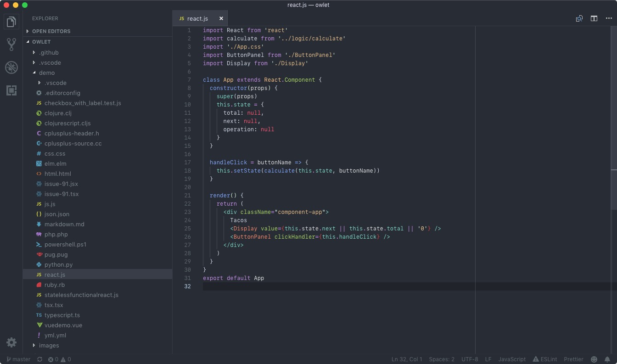Open the .editorconfig file
This screenshot has height=364, width=617.
tap(97, 93)
